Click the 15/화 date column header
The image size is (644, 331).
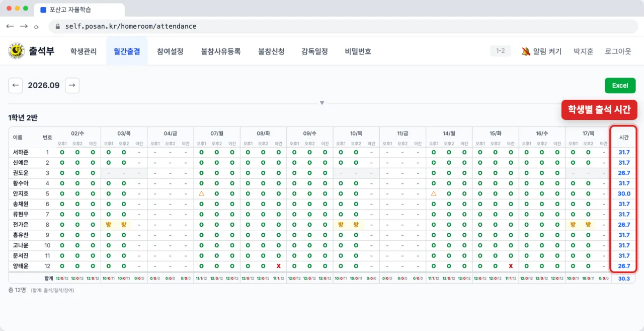[496, 134]
